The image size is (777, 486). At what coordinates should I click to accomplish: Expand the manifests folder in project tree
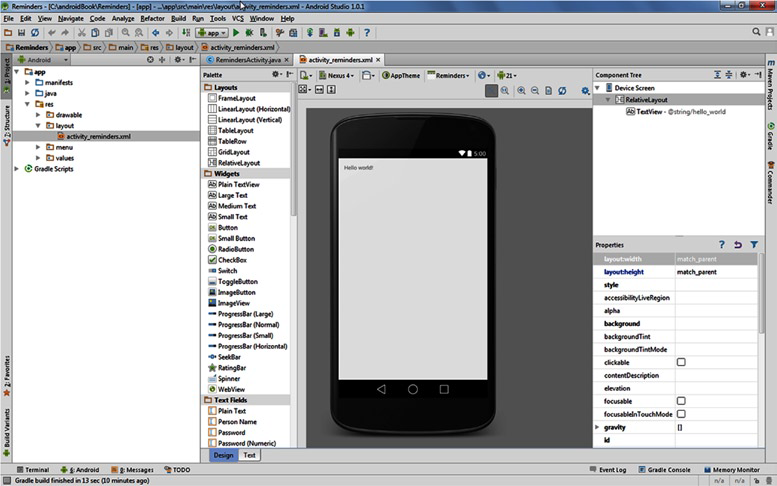(x=26, y=82)
